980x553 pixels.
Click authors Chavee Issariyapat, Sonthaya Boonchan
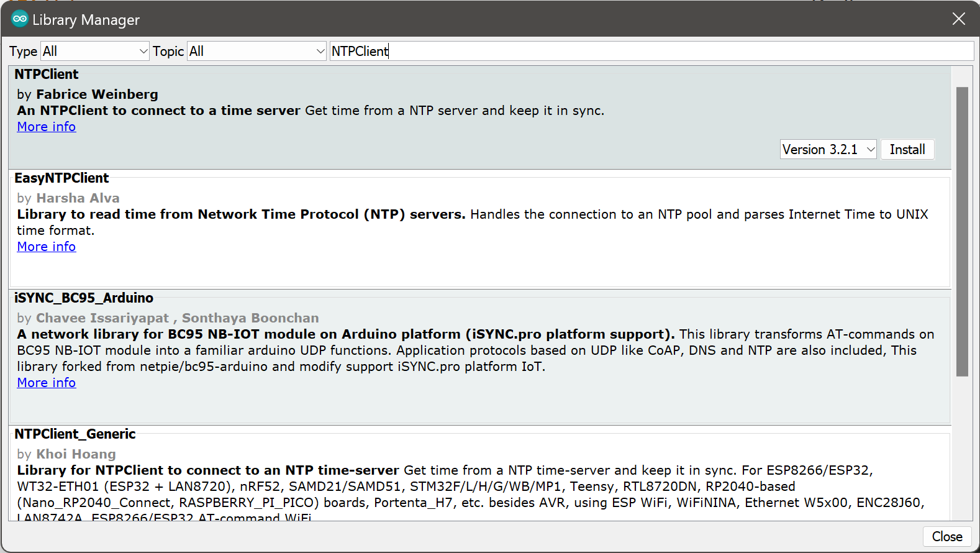(177, 318)
